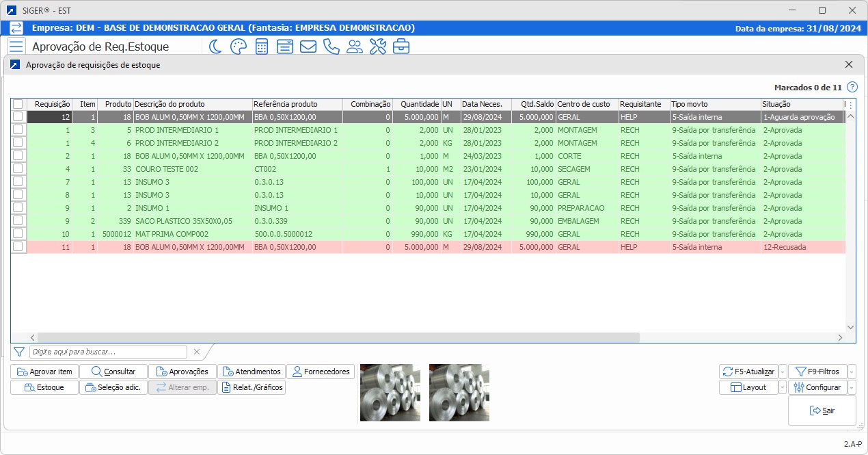Check the checkbox for requisição 12
868x455 pixels.
pos(18,117)
